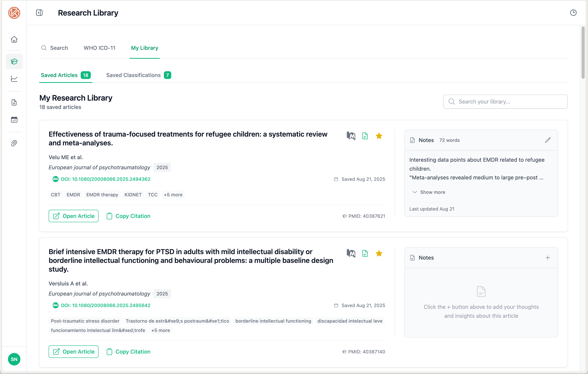Unstar the EMDR therapy PTSD article
This screenshot has width=588, height=374.
tap(379, 254)
